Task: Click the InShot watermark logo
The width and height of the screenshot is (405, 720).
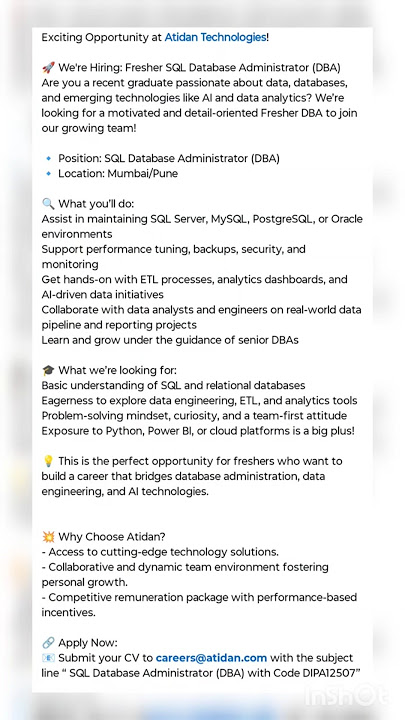Action: point(347,695)
